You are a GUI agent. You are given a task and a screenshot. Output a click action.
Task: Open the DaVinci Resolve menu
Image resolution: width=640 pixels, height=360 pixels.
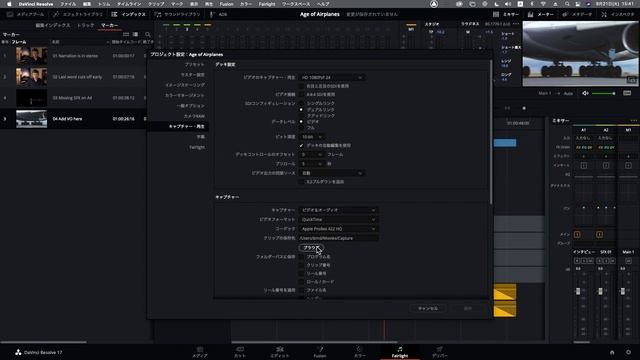click(x=36, y=4)
